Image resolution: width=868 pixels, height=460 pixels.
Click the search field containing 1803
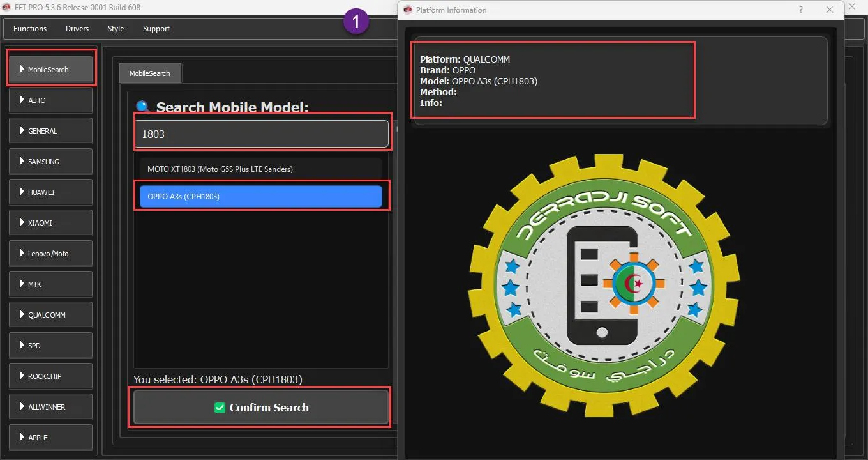(261, 134)
